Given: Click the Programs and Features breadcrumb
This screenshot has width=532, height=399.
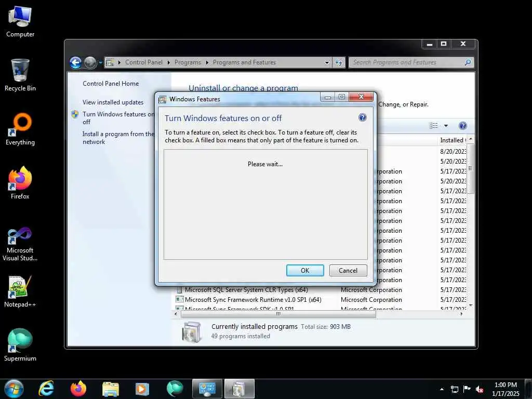Looking at the screenshot, I should (x=244, y=62).
